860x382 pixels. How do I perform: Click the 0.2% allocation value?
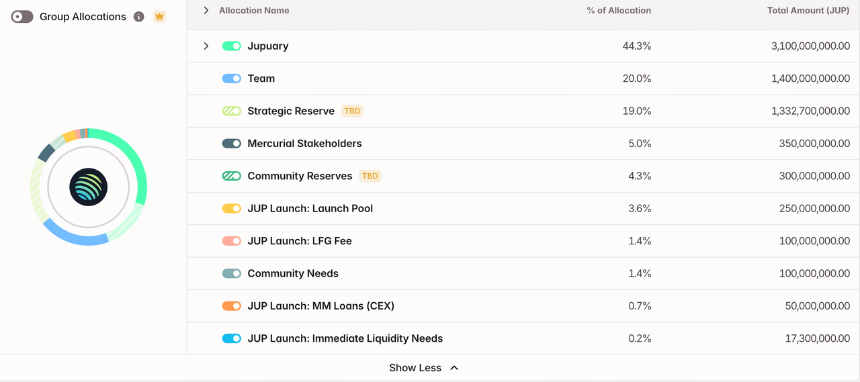point(640,339)
